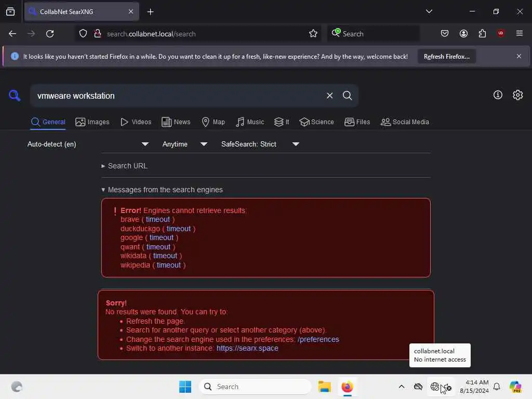
Task: Switch to Map category tab
Action: coord(213,122)
